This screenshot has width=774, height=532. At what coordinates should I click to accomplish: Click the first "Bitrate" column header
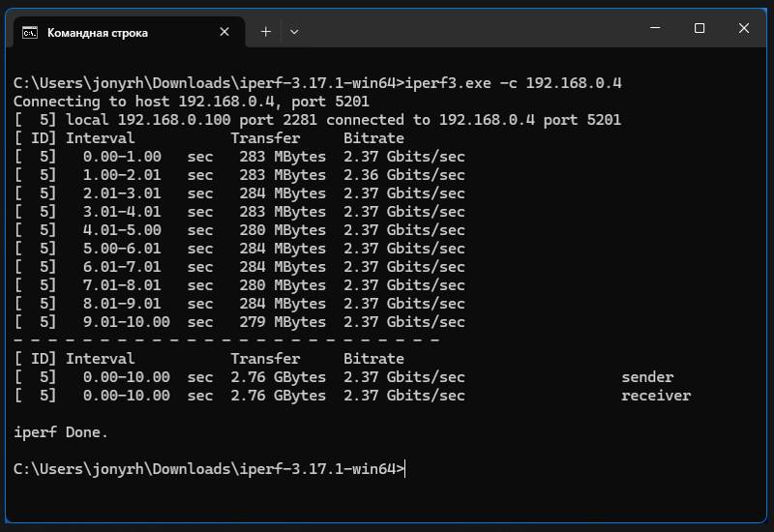pos(373,138)
